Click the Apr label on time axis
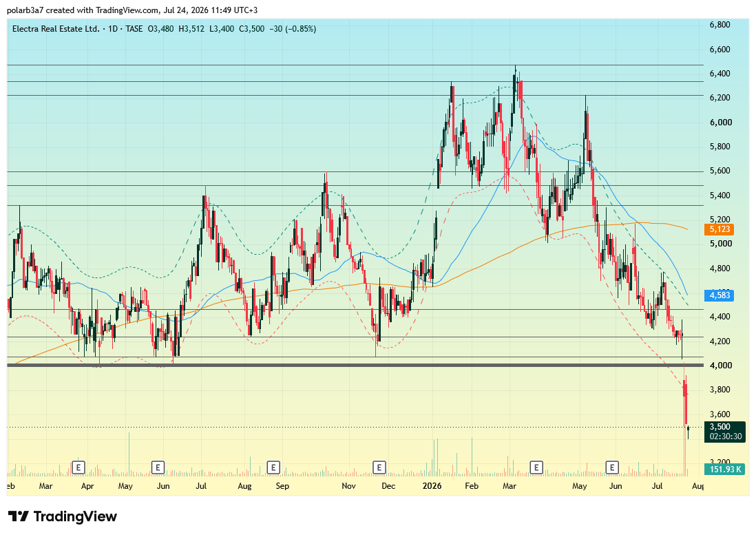Viewport: 756px width, 537px height. pos(87,486)
